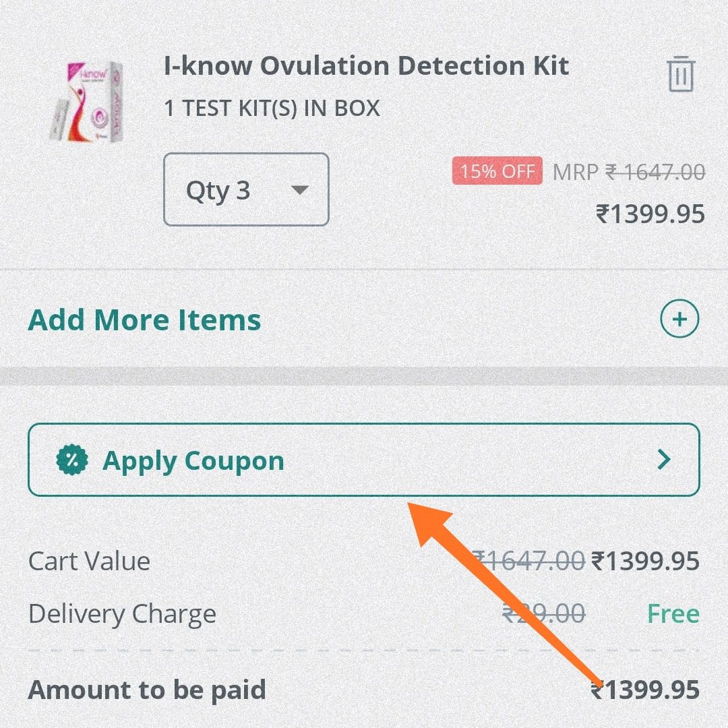Open the I-know kit product thumbnail

(x=87, y=101)
